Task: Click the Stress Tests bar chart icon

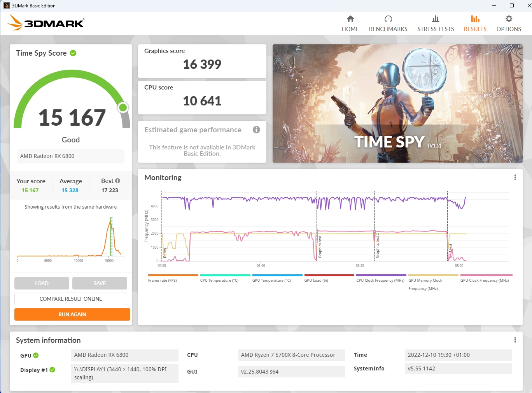Action: point(436,19)
